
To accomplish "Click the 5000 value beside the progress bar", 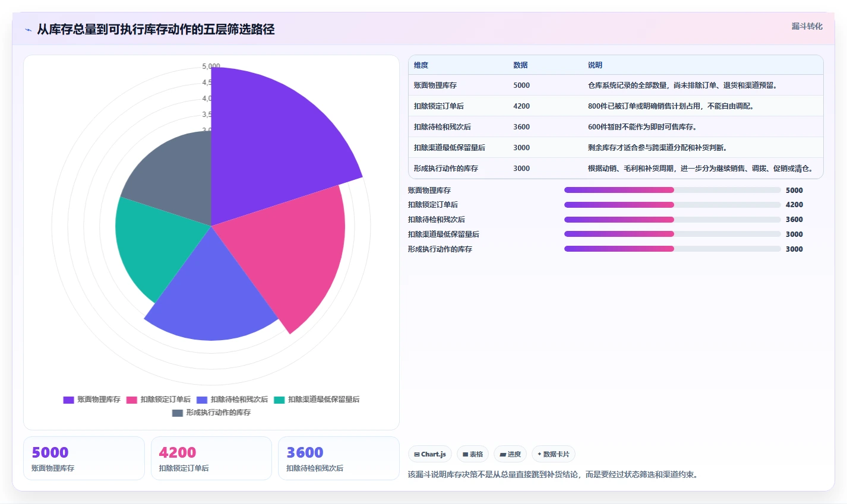I will pos(794,191).
